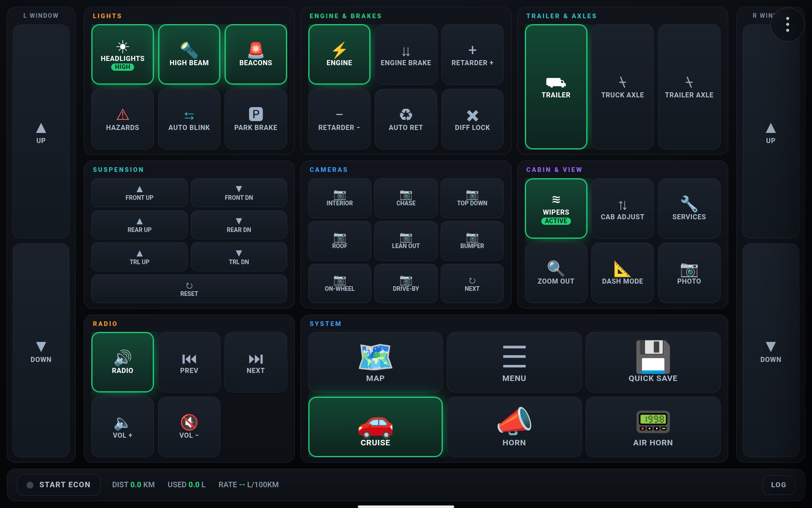Open the Cab Adjust control

[x=623, y=208]
